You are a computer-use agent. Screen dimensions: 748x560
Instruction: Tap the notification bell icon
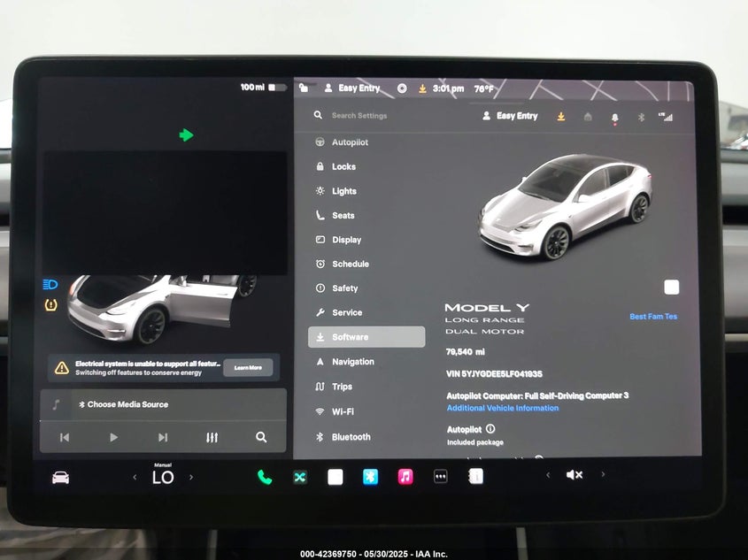point(614,117)
